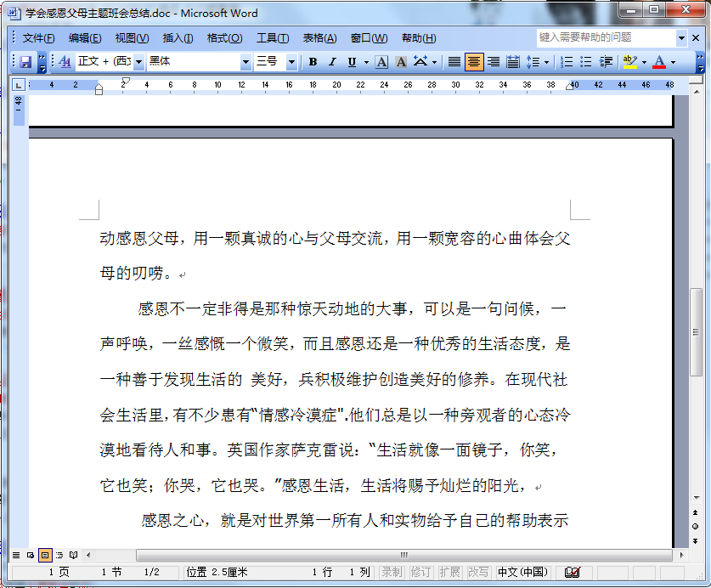Apply the red Font Color
This screenshot has width=711, height=588.
point(659,62)
